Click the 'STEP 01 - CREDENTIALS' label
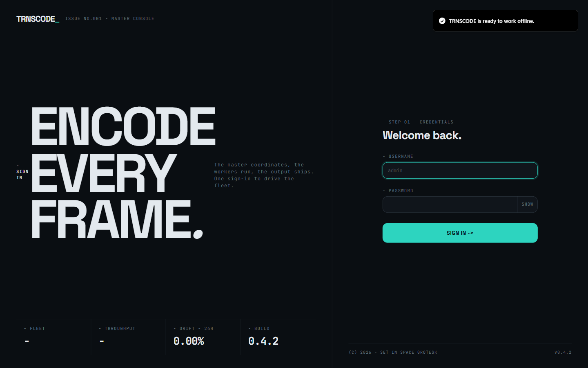588x368 pixels. 418,122
